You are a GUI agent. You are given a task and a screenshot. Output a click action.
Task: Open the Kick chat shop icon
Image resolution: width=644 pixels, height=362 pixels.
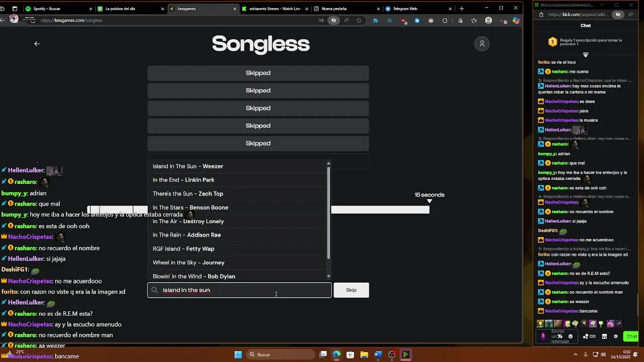click(604, 336)
